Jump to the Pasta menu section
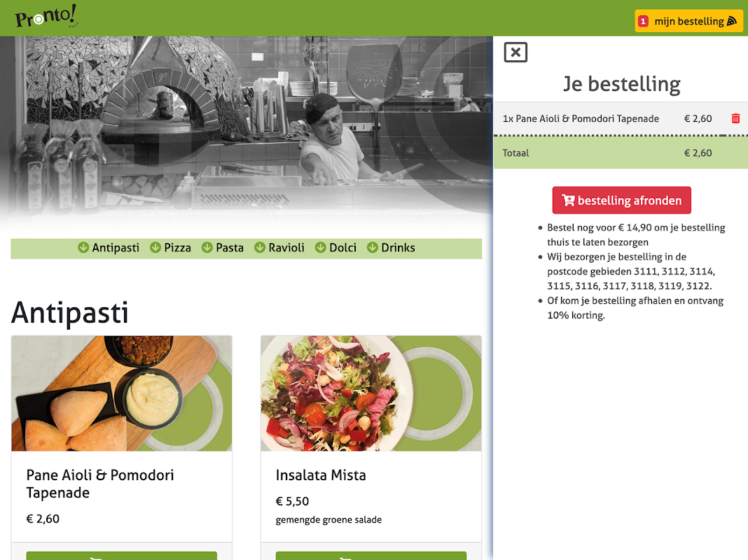748x560 pixels. [x=222, y=248]
